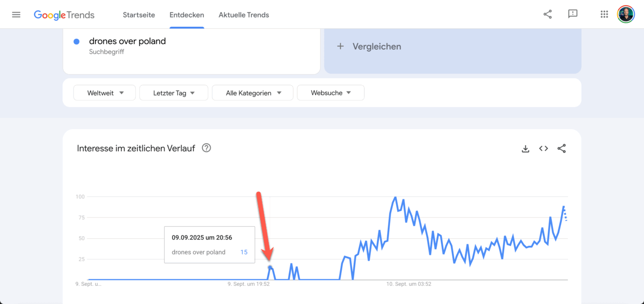The width and height of the screenshot is (644, 304).
Task: Go to the Aktuelle Trends tab
Action: pyautogui.click(x=244, y=15)
